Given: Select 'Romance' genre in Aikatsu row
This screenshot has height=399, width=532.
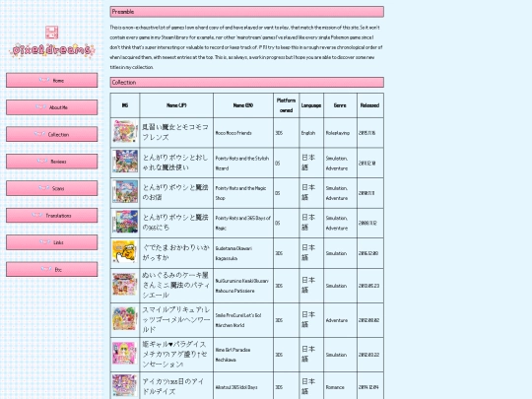Looking at the screenshot, I should (335, 387).
